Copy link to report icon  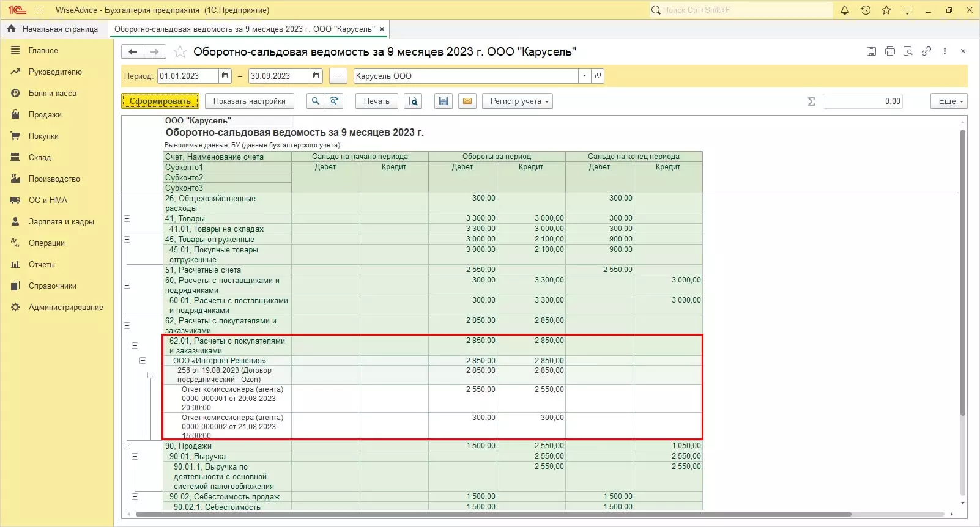[x=926, y=52]
